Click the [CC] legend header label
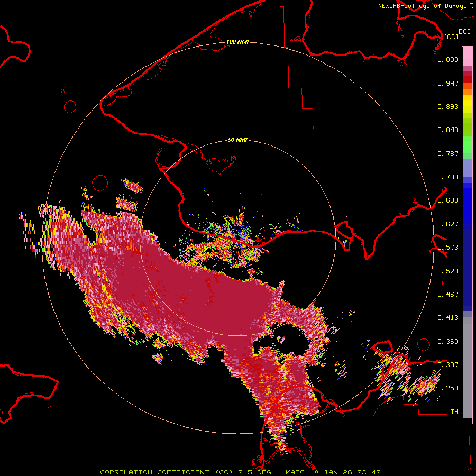 pyautogui.click(x=451, y=36)
